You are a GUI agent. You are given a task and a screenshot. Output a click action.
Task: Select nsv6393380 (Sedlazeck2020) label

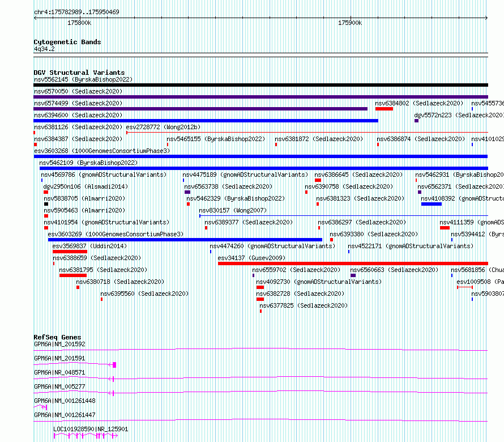(374, 234)
